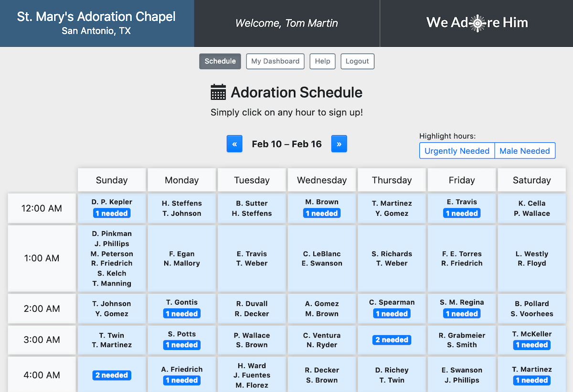Choose Friday 2:00 AM hour with S. M. Regina
573x392 pixels.
click(462, 308)
